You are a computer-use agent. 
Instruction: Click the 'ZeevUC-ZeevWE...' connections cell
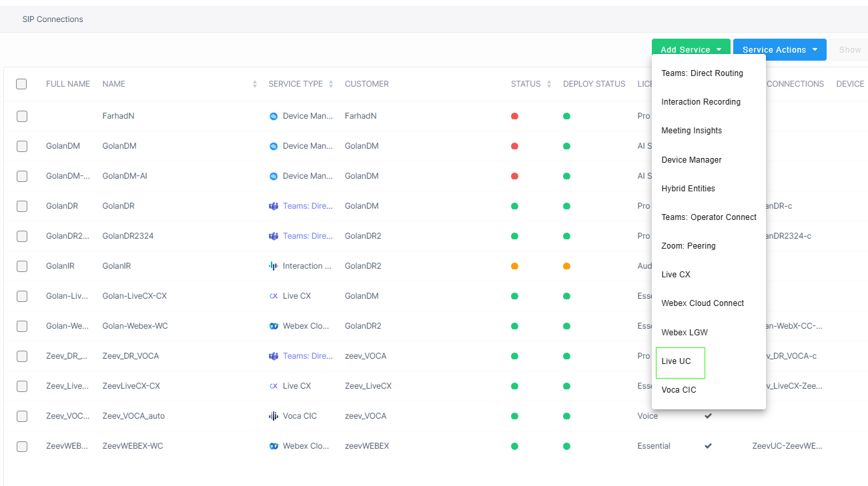click(x=787, y=446)
